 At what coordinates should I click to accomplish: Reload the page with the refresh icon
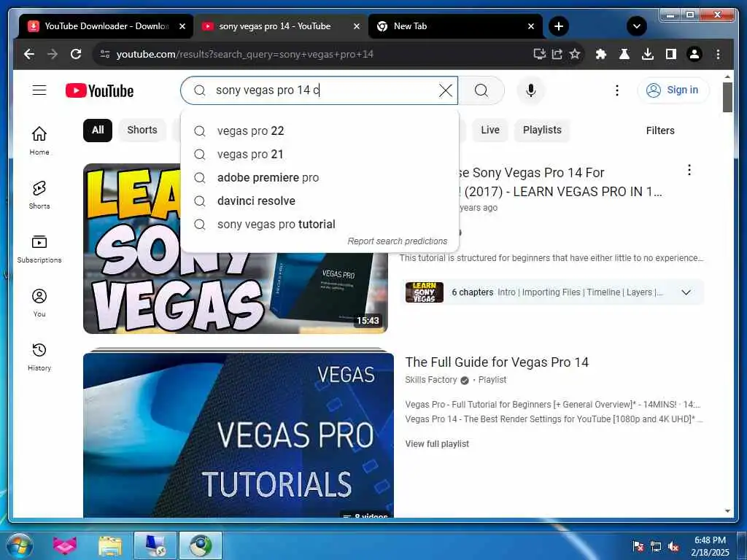coord(76,54)
